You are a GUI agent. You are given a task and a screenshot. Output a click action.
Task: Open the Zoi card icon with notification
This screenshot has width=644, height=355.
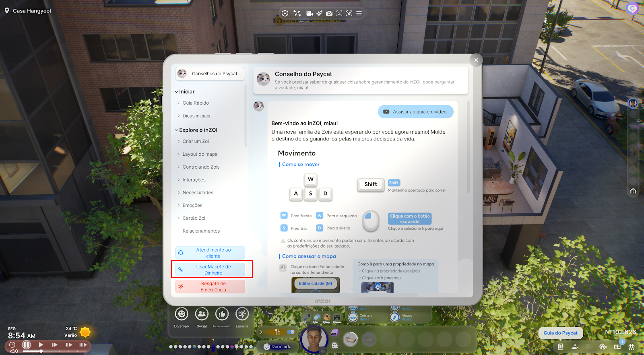click(x=617, y=347)
